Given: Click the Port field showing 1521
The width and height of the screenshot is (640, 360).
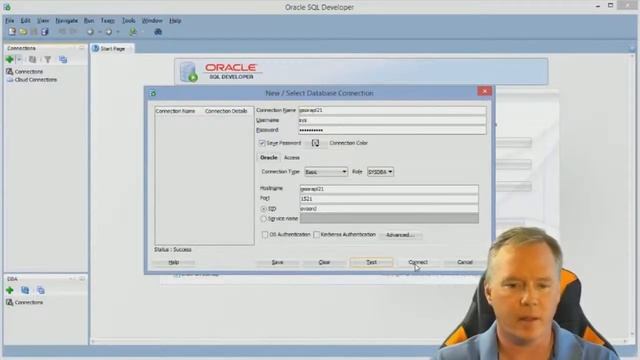Looking at the screenshot, I should tap(389, 199).
